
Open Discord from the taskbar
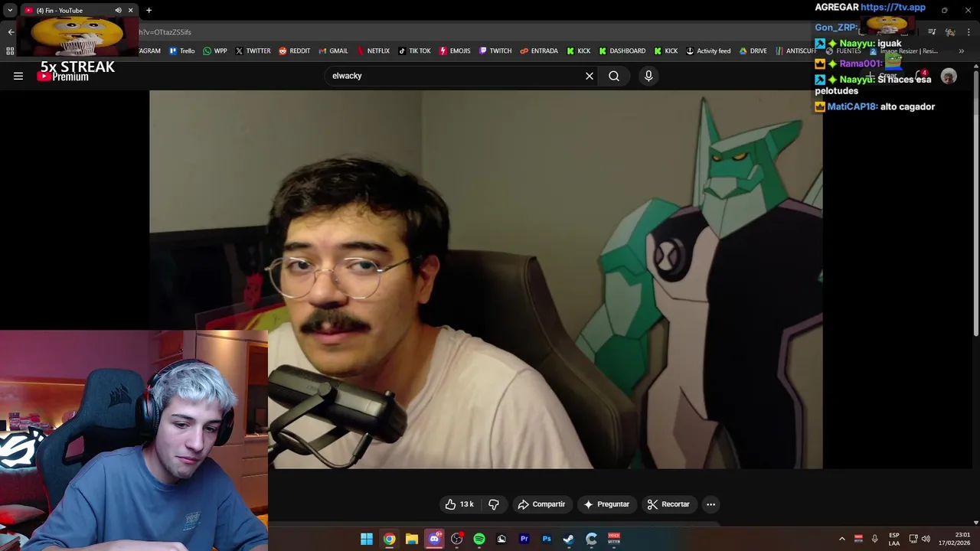[x=434, y=540]
